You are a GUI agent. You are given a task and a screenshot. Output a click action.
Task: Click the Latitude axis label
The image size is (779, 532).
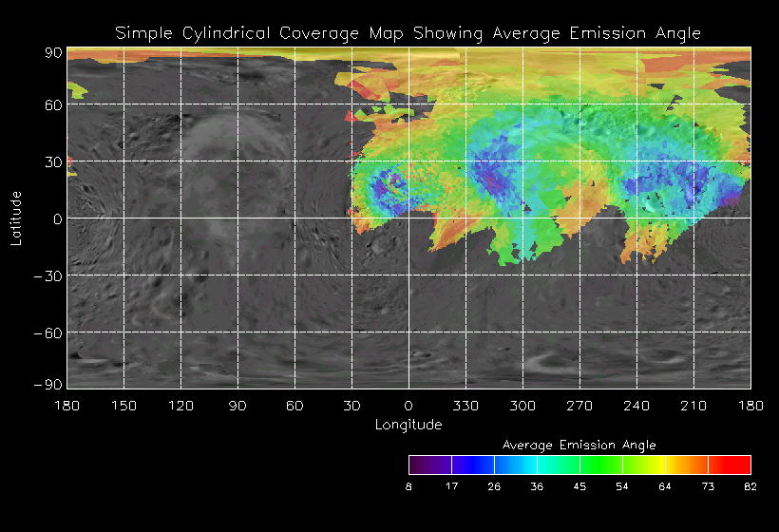(16, 218)
